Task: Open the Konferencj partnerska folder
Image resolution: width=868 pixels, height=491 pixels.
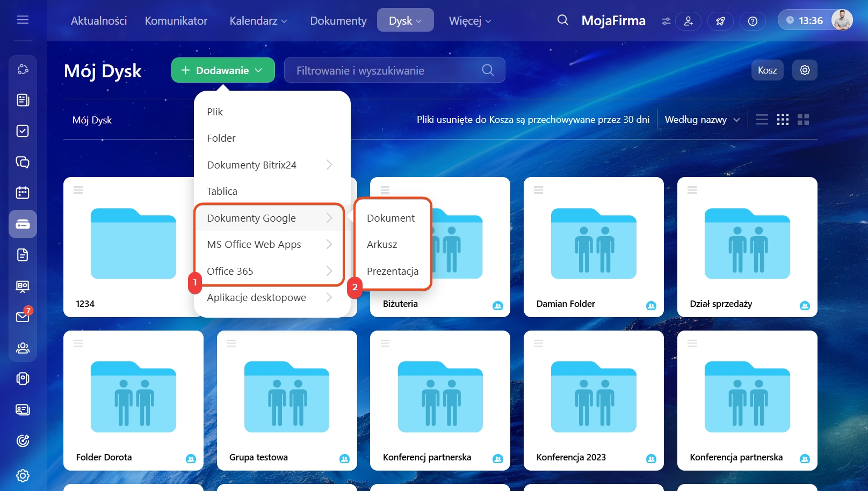Action: coord(440,400)
